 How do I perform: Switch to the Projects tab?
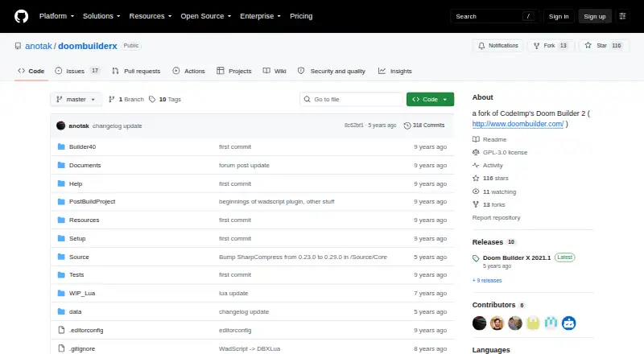click(x=234, y=71)
